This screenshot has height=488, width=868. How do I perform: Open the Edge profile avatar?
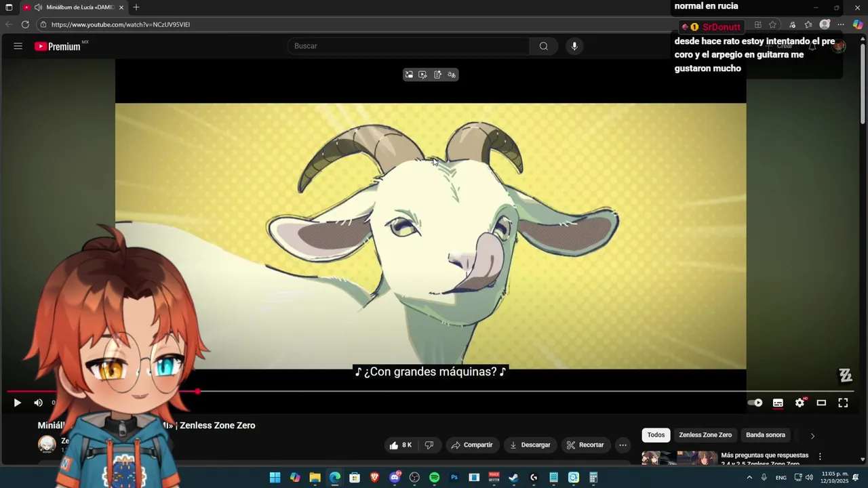(x=825, y=24)
